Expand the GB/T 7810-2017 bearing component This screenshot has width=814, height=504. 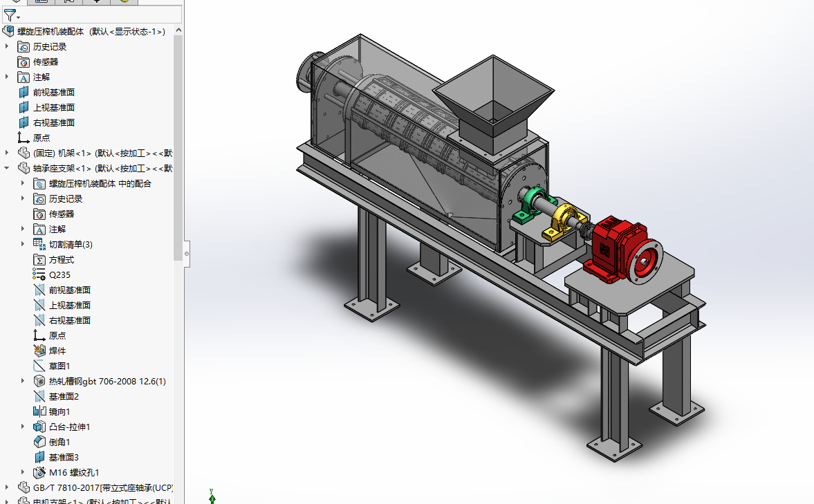click(7, 487)
